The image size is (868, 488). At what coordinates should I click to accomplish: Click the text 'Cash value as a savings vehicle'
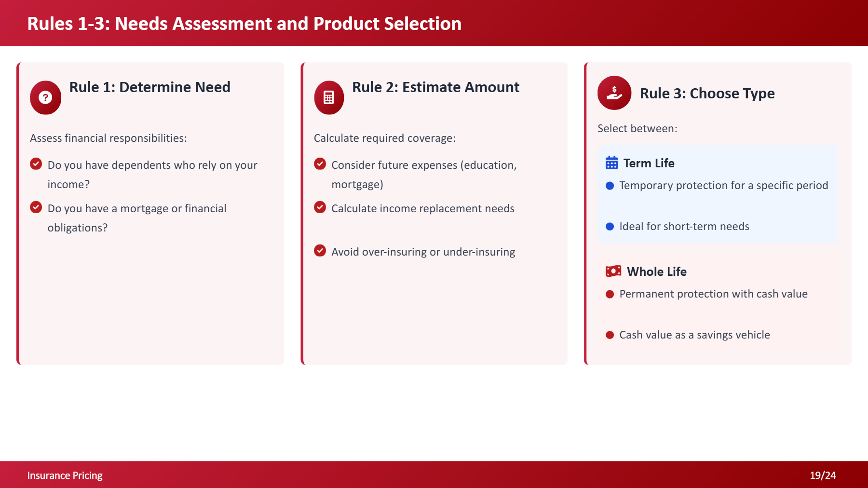click(x=695, y=335)
